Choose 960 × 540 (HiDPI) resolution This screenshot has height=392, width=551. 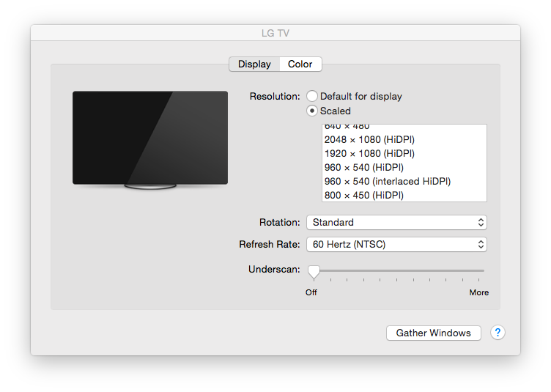pyautogui.click(x=404, y=167)
